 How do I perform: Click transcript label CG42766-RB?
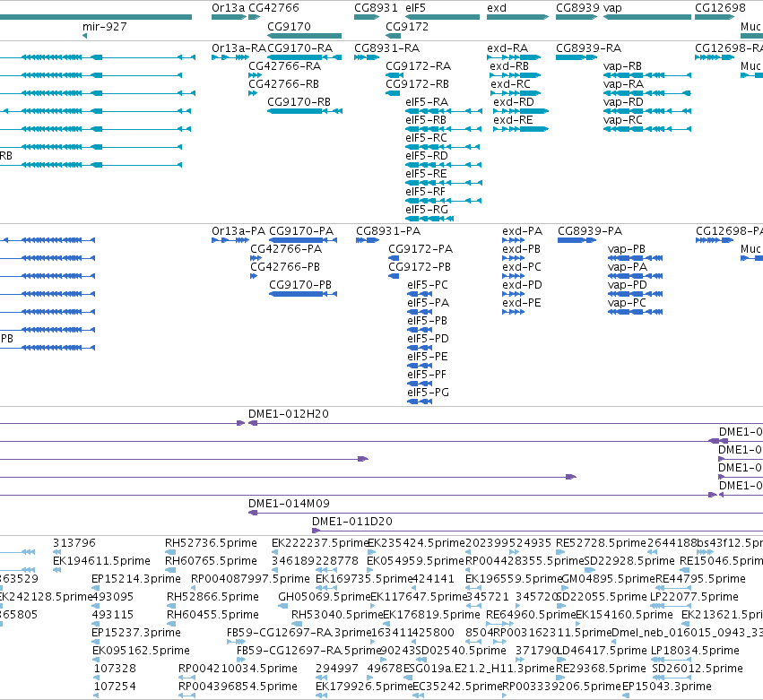(283, 84)
